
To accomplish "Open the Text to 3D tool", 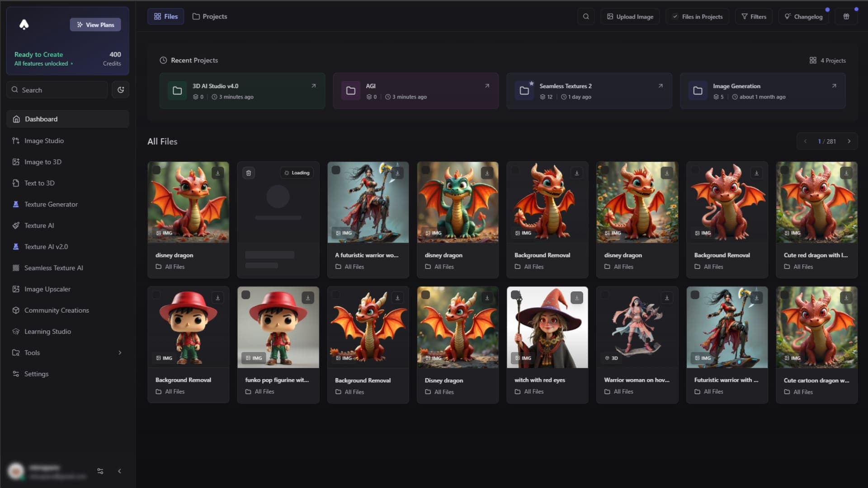I will [39, 183].
